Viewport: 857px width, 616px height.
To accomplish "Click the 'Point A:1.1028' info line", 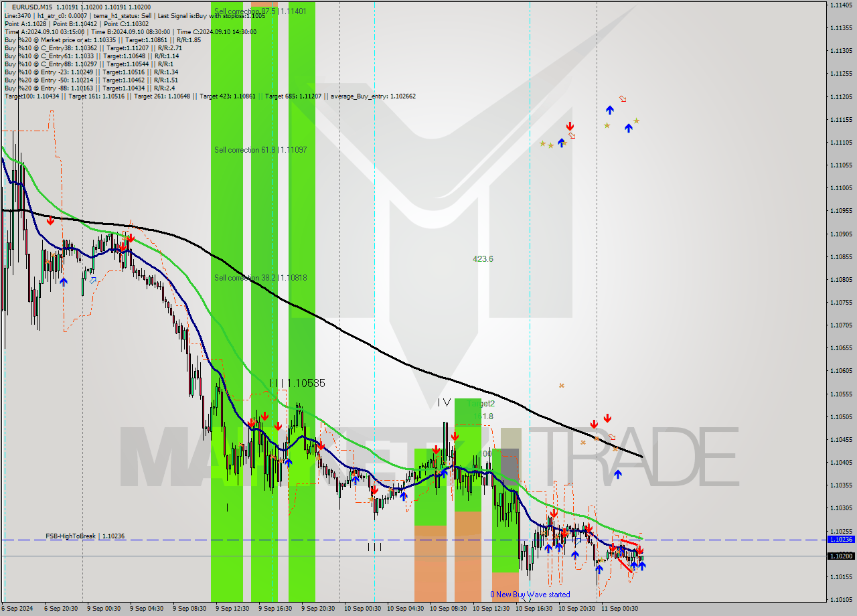I will point(77,23).
